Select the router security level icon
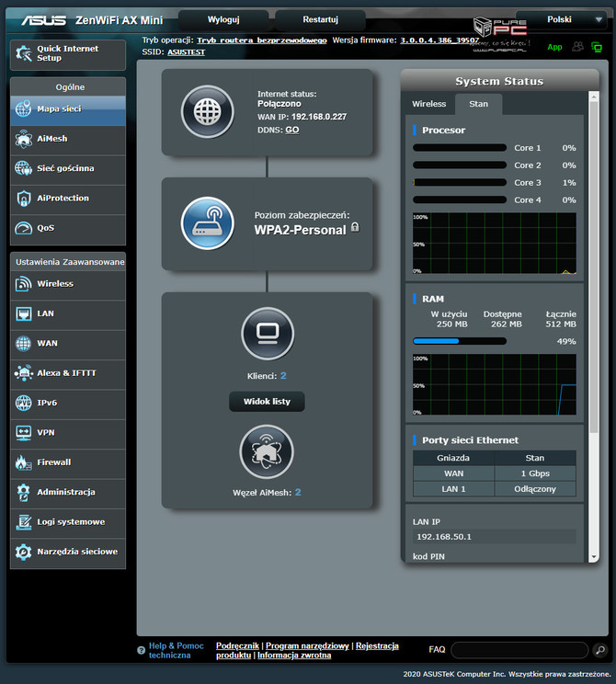Screen dimensions: 616x684 pyautogui.click(x=208, y=223)
